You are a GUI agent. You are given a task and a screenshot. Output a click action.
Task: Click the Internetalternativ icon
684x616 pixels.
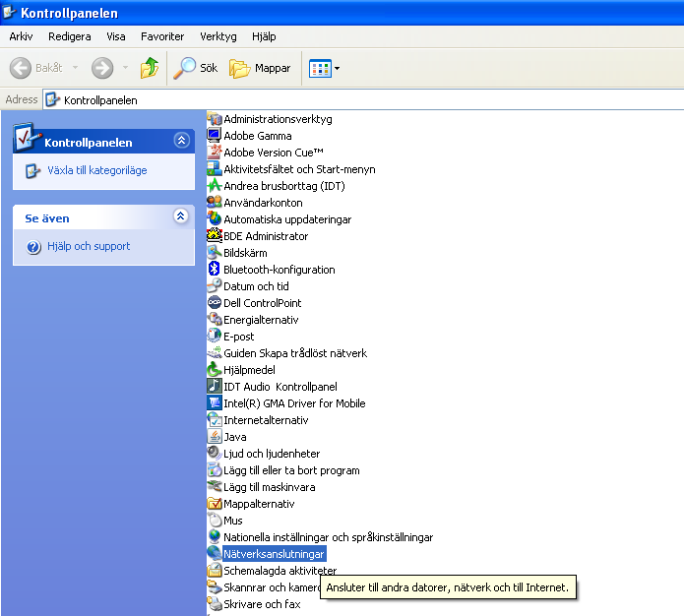coord(215,419)
